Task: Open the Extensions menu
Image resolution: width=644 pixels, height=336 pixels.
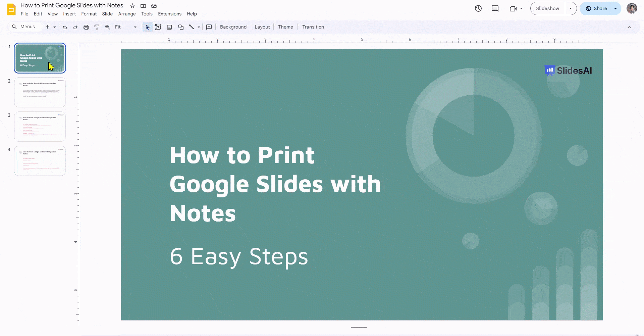Action: click(x=169, y=14)
